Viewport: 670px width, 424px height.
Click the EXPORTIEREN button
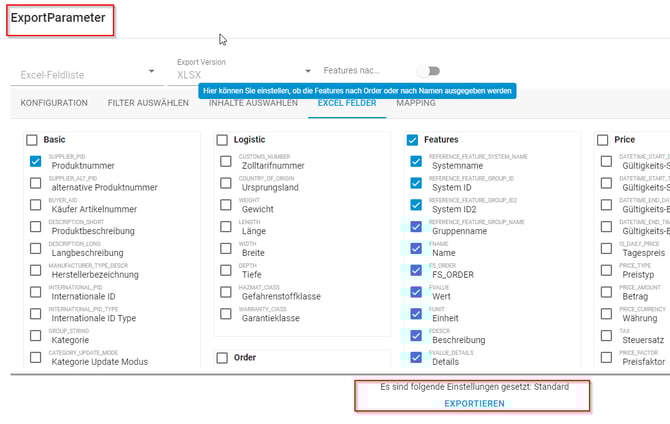pyautogui.click(x=474, y=403)
